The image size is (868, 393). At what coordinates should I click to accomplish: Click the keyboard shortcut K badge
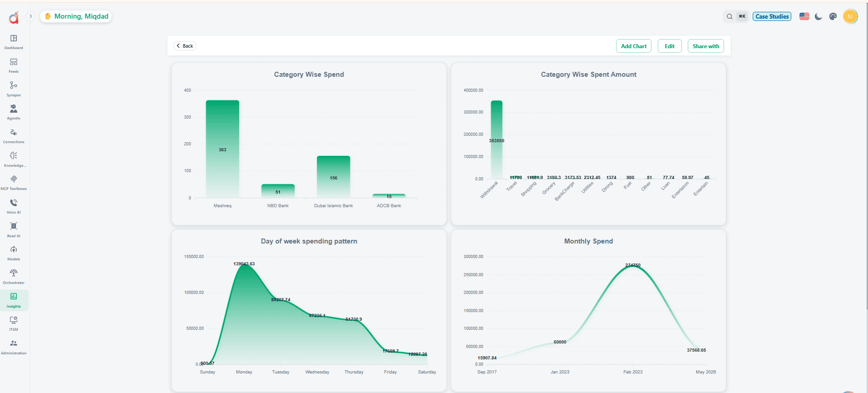point(742,16)
